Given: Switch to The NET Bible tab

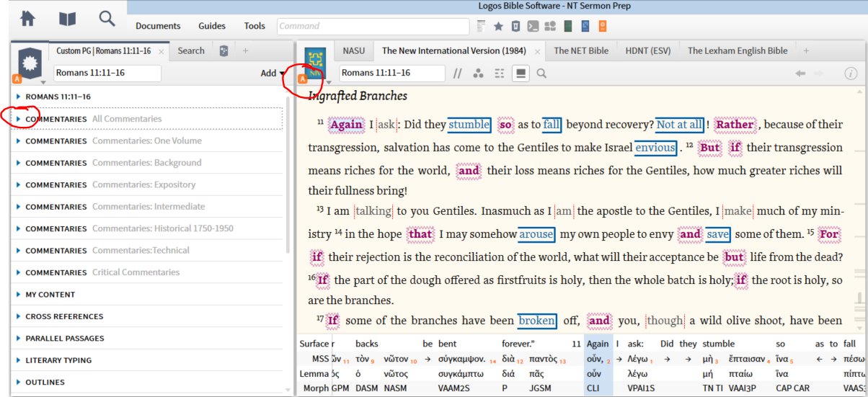Looking at the screenshot, I should (581, 50).
